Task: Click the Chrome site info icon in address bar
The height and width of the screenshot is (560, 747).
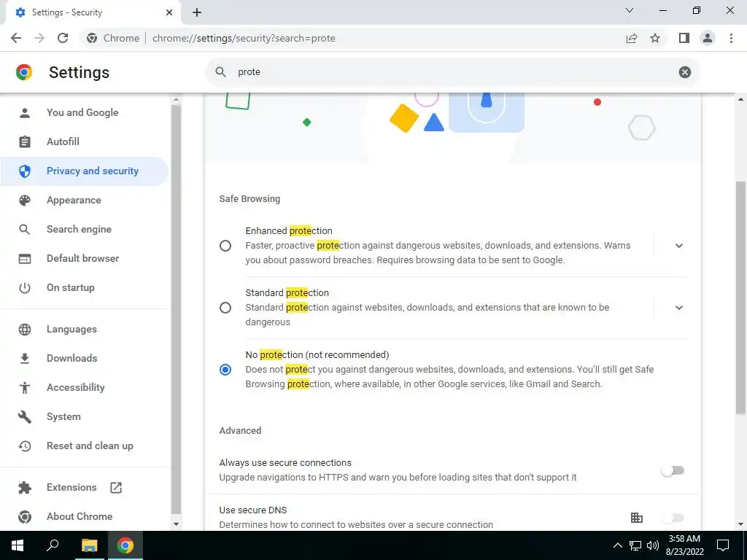Action: coord(92,38)
